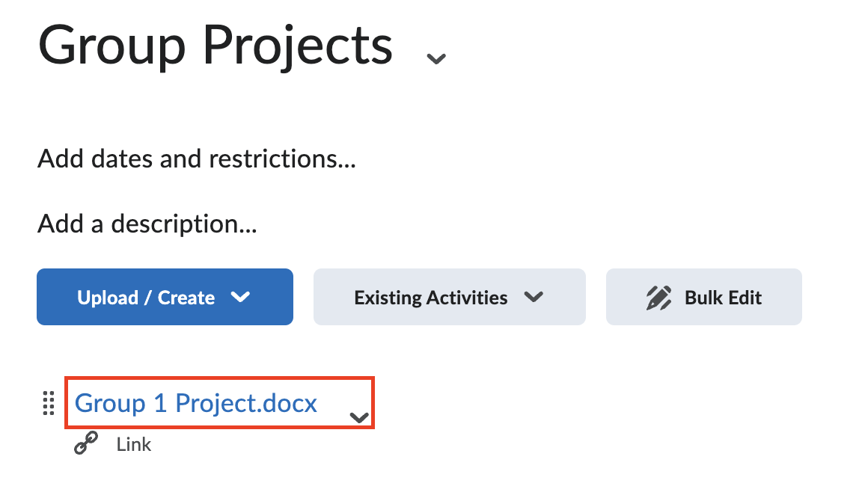Click the 'Existing Activities' text label

(x=431, y=298)
